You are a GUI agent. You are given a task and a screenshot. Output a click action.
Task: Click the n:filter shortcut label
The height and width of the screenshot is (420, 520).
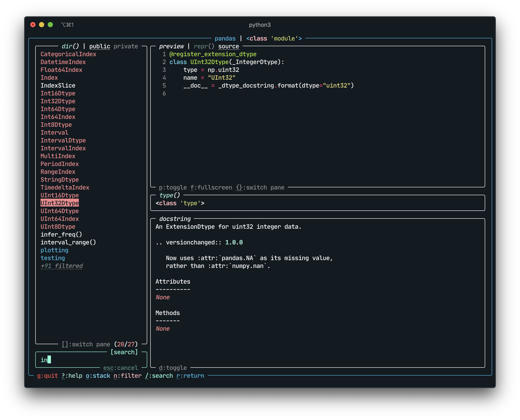pyautogui.click(x=127, y=376)
